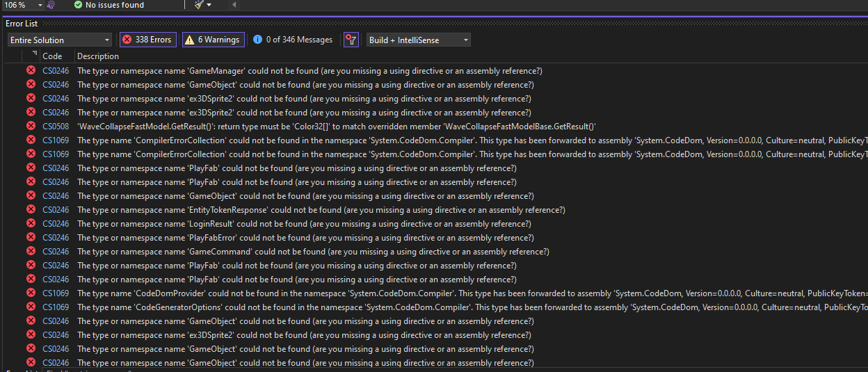Screen dimensions: 868x372
Task: Toggle the 0 of 346 Messages filter
Action: tap(292, 40)
